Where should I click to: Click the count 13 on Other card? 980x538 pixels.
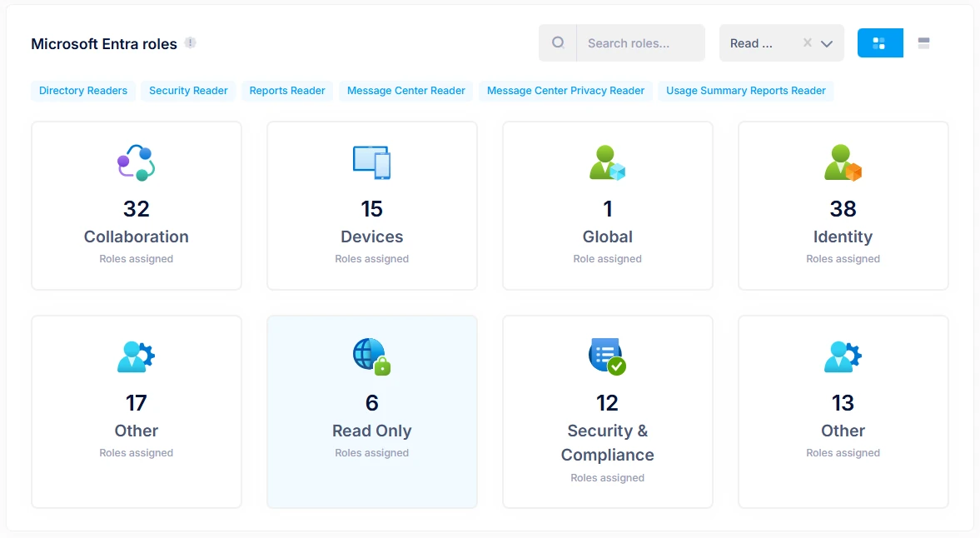pos(843,403)
